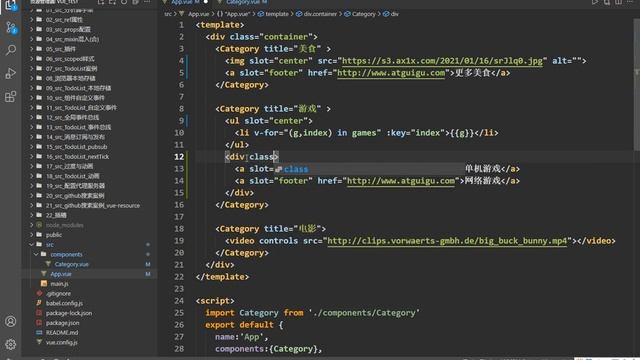Expand the 06_src_scoped folder
Image resolution: width=640 pixels, height=360 pixels.
tap(31, 59)
